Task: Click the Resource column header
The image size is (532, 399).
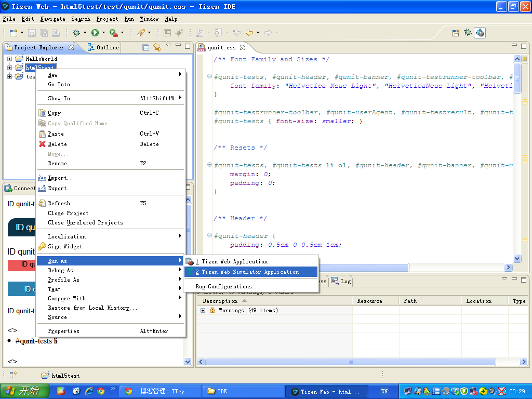Action: tap(376, 301)
